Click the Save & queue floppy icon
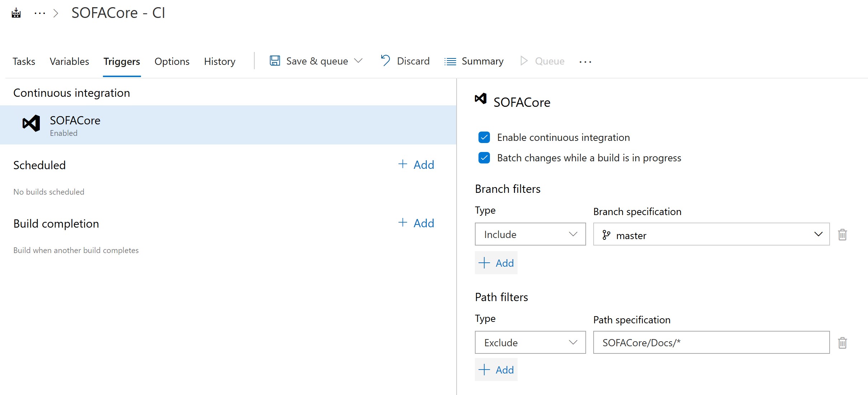Screen dimensions: 868x395 (x=275, y=61)
